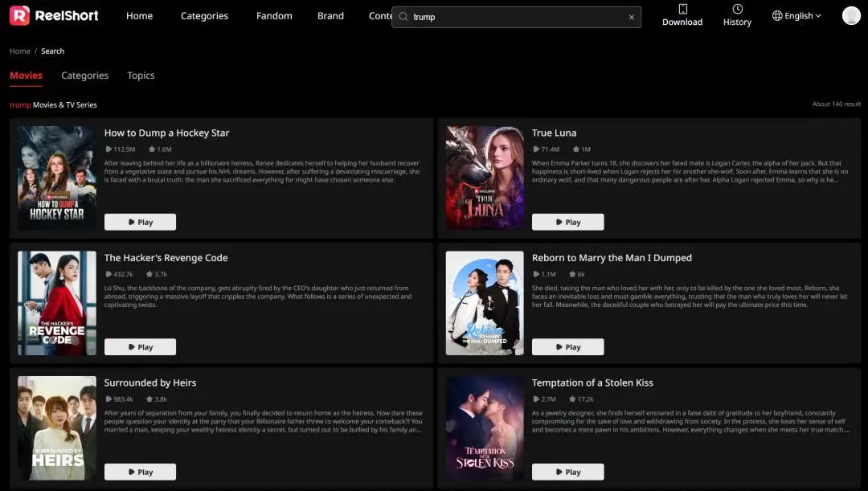Click the Surrounded by Heirs description text

click(264, 422)
